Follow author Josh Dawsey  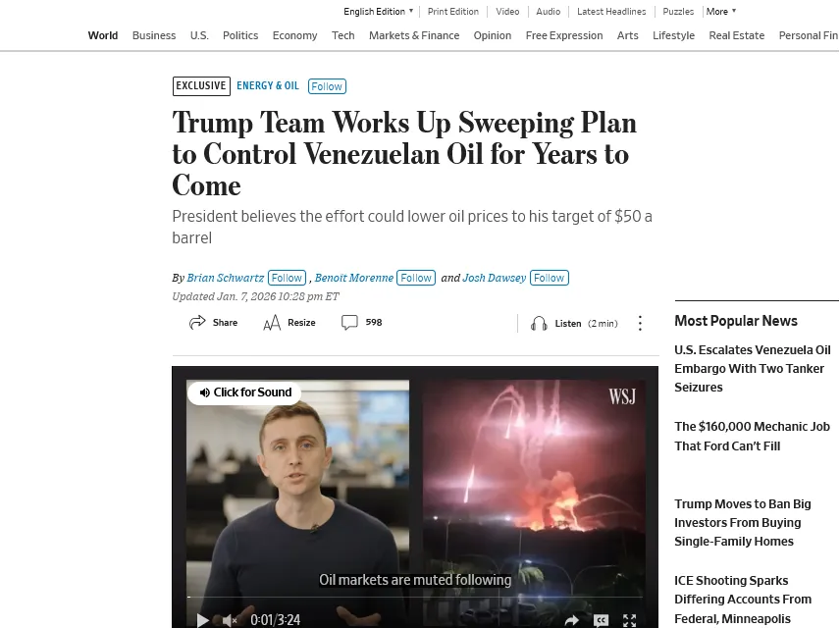550,278
